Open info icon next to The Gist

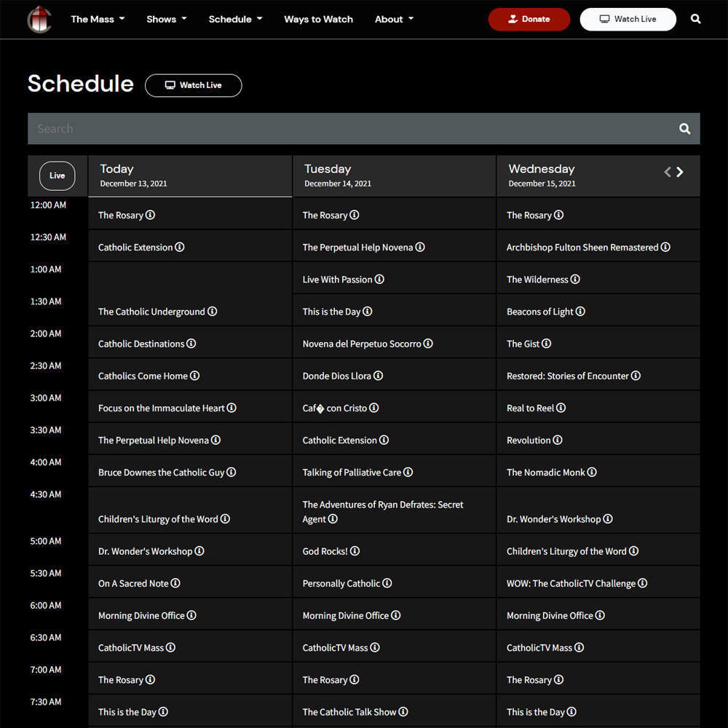pyautogui.click(x=547, y=343)
